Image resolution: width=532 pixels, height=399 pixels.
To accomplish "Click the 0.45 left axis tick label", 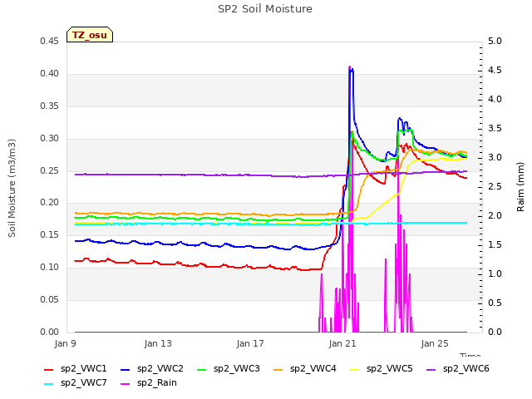I will point(49,41).
